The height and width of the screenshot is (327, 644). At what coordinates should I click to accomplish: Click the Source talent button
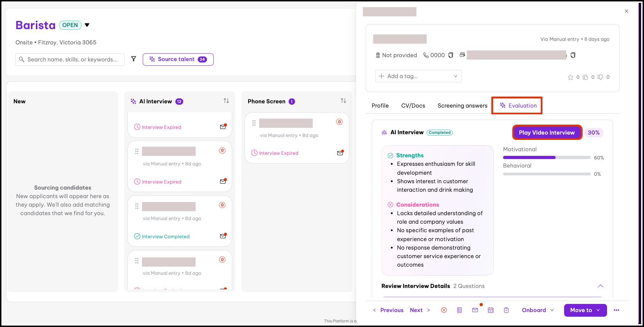click(178, 59)
